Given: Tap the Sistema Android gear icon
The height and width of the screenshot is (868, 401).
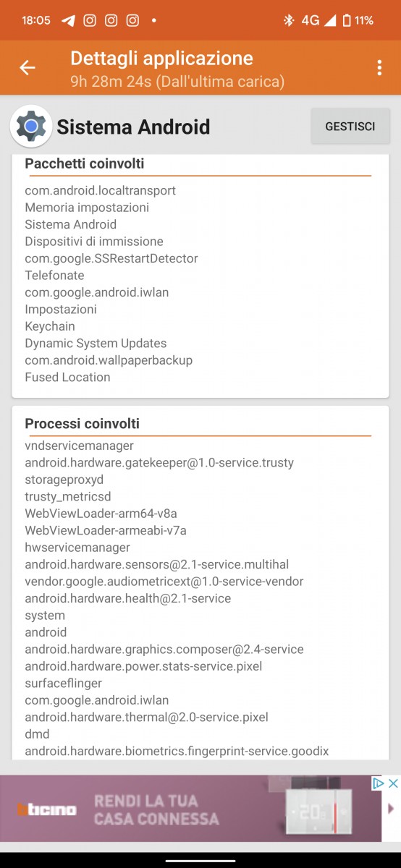Looking at the screenshot, I should click(30, 127).
